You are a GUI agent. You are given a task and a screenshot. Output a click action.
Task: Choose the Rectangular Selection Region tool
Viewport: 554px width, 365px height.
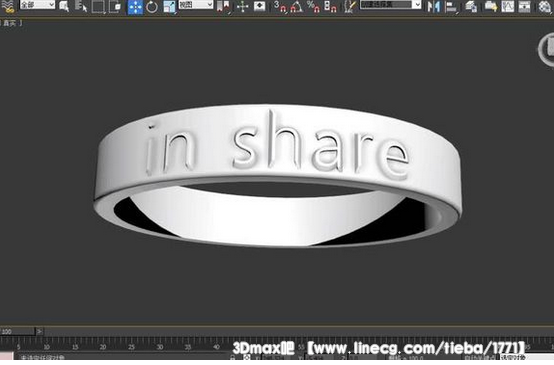[x=98, y=7]
